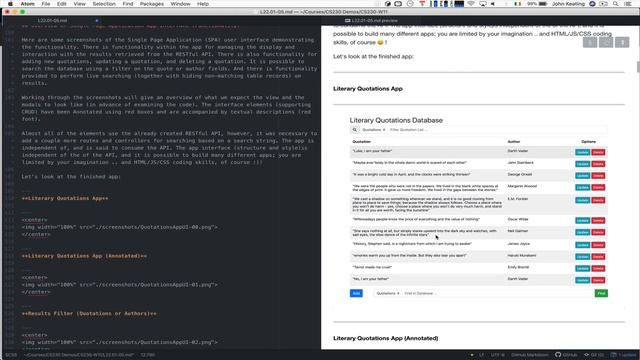Click the 'Literary Quotations App' heading in preview
Viewport: 640px width, 360px height.
click(x=368, y=89)
